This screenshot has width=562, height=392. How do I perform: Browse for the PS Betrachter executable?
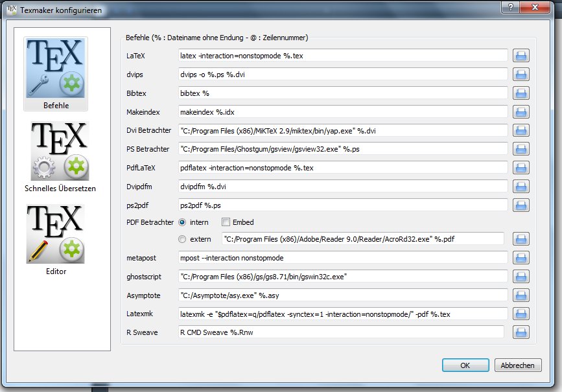(x=521, y=149)
